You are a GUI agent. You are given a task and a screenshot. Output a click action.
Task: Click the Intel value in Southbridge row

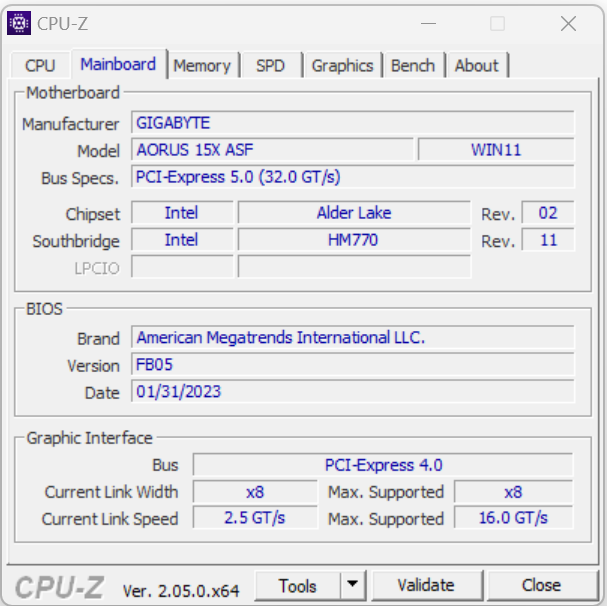coord(182,240)
